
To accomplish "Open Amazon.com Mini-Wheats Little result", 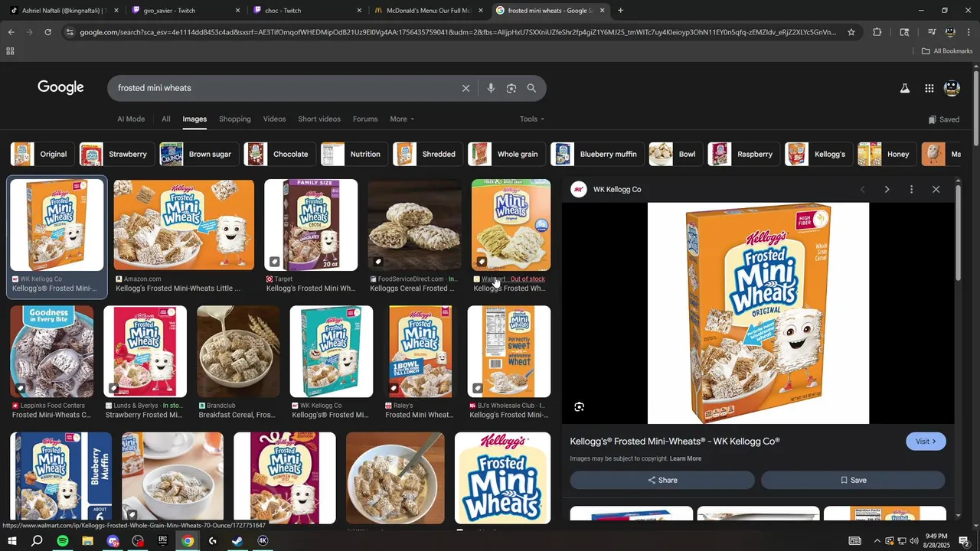I will (x=184, y=236).
